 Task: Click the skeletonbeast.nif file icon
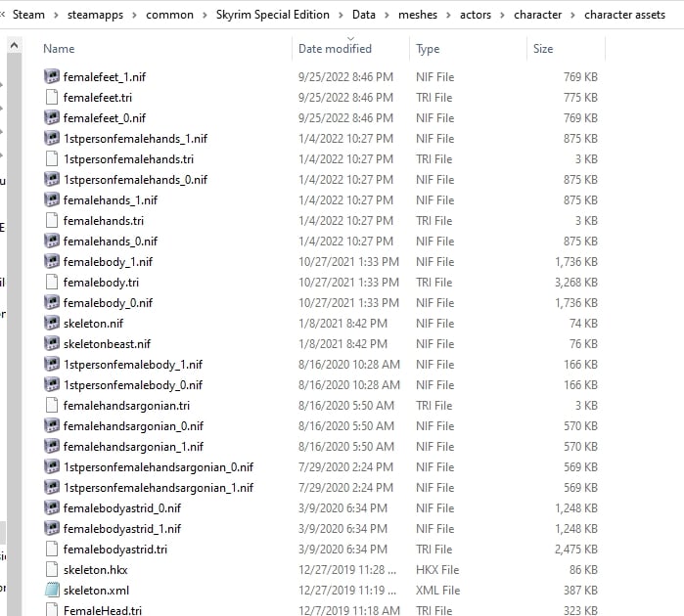coord(52,343)
